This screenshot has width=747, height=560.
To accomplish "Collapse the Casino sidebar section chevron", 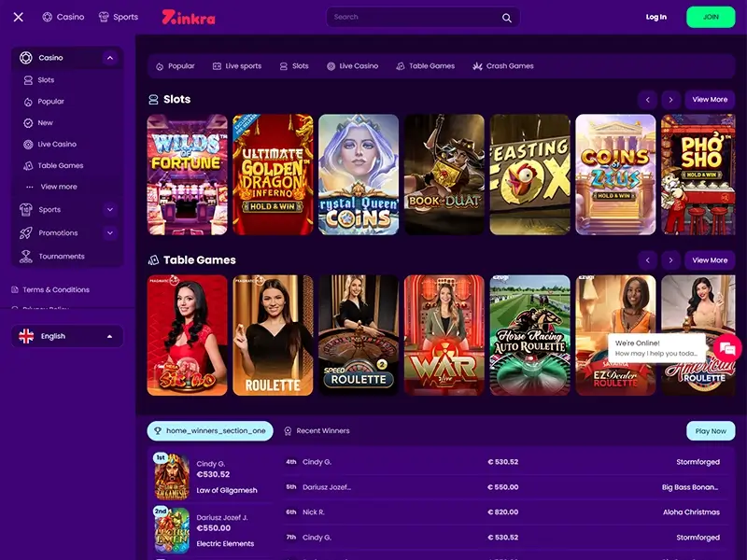I will click(x=110, y=58).
